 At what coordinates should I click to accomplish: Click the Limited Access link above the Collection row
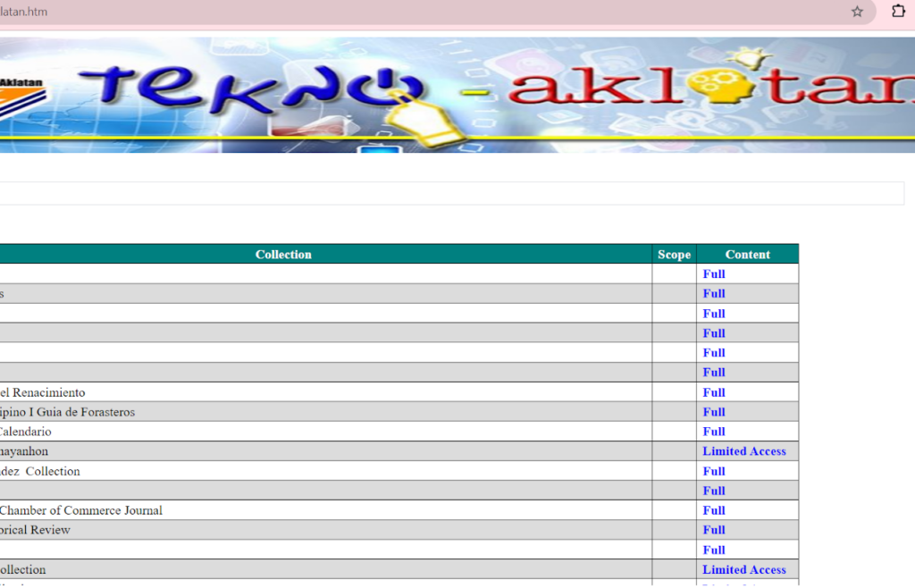coord(743,451)
